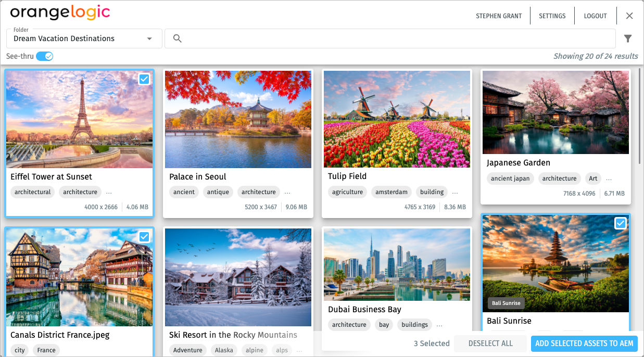This screenshot has height=357, width=644.
Task: Click the 'Bali Sunrise' card title
Action: point(509,321)
